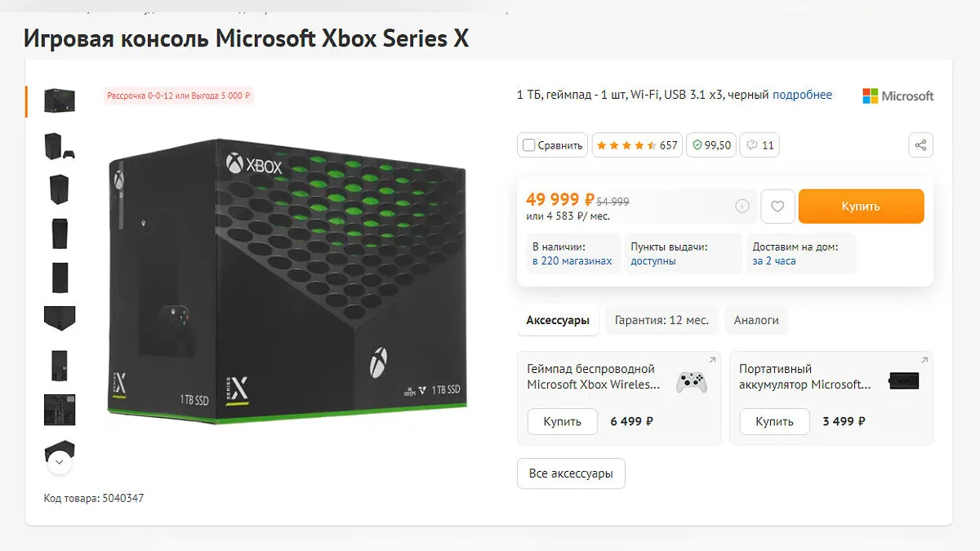
Task: Click the 99,50 reliability shield badge
Action: [x=711, y=145]
